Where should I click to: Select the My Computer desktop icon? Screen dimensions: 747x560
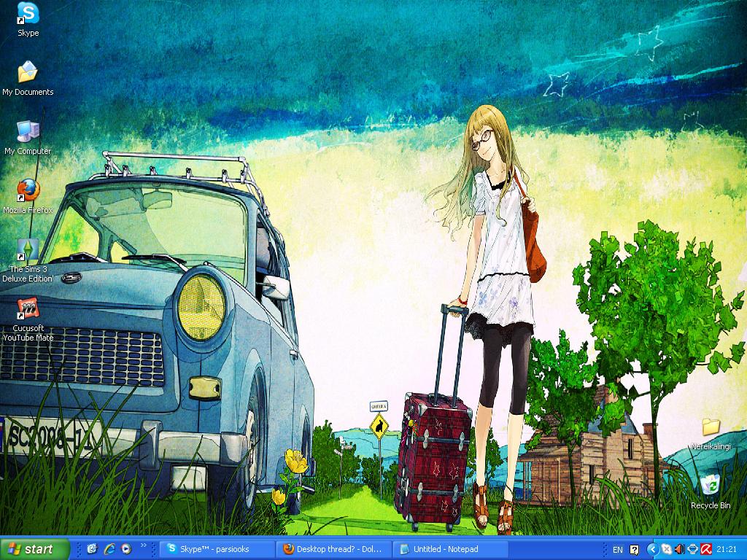click(x=28, y=138)
